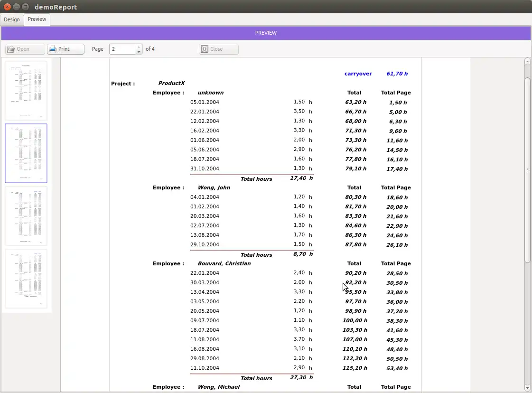Focus the page number input field

click(122, 49)
